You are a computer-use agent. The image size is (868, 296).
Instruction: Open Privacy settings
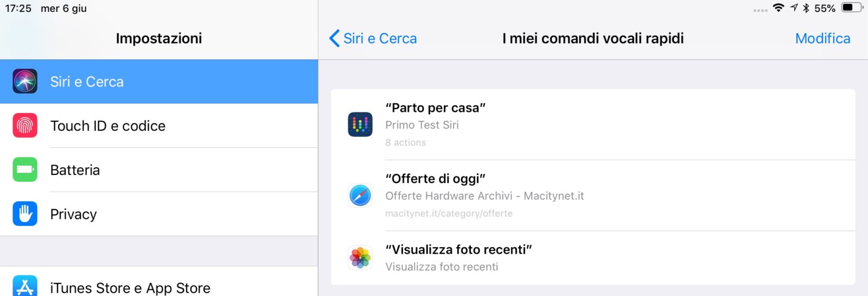74,215
